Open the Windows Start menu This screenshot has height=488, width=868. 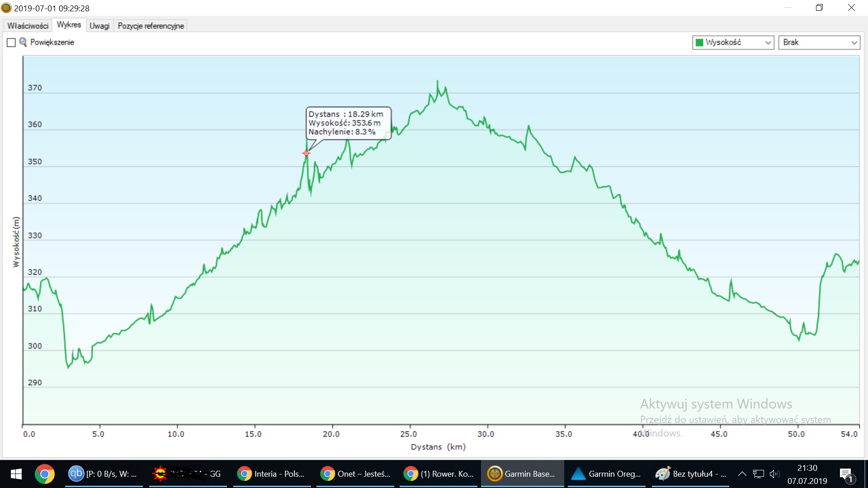click(x=16, y=474)
